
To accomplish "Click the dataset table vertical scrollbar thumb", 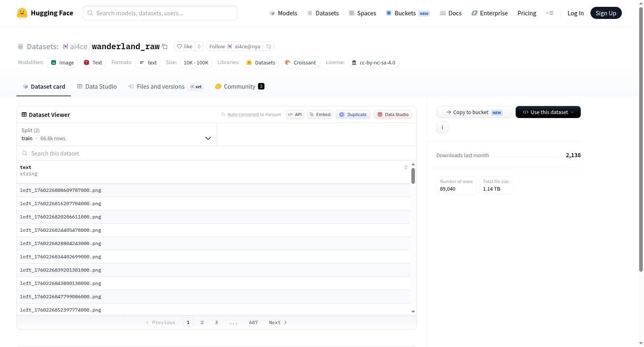I will coord(413,176).
